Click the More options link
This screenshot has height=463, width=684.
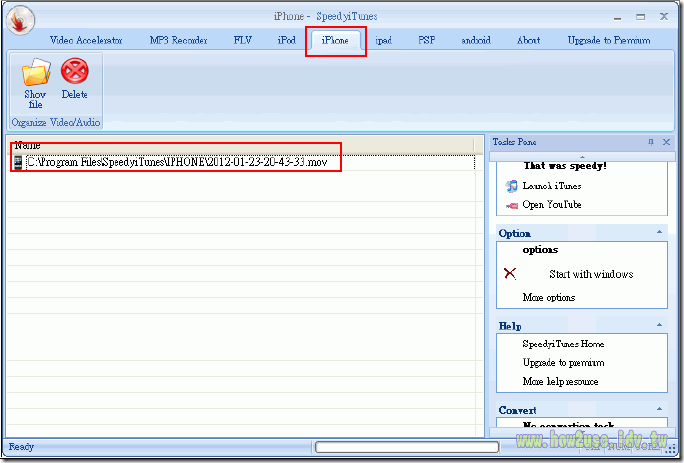(x=548, y=298)
